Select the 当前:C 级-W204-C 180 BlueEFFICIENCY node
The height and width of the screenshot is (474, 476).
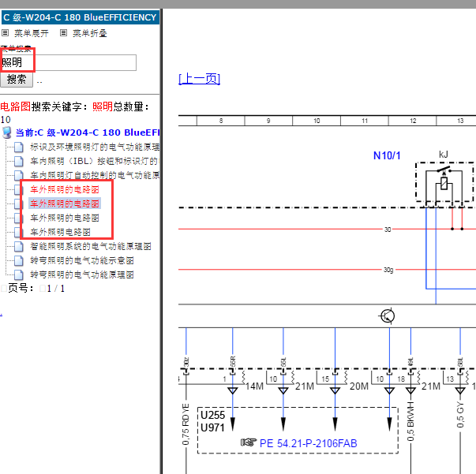pos(88,132)
